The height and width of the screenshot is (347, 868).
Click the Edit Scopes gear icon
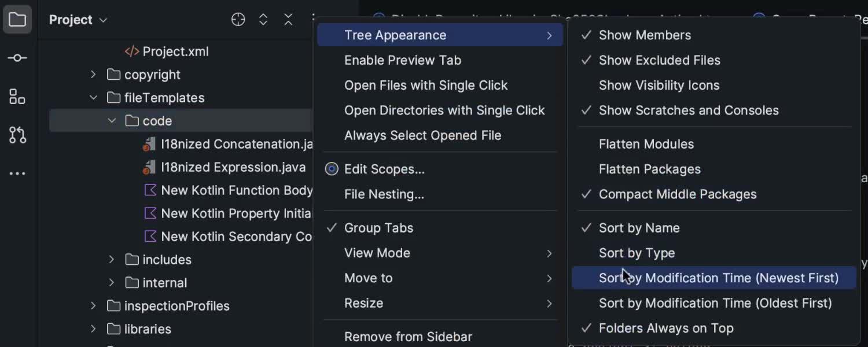[x=332, y=168]
